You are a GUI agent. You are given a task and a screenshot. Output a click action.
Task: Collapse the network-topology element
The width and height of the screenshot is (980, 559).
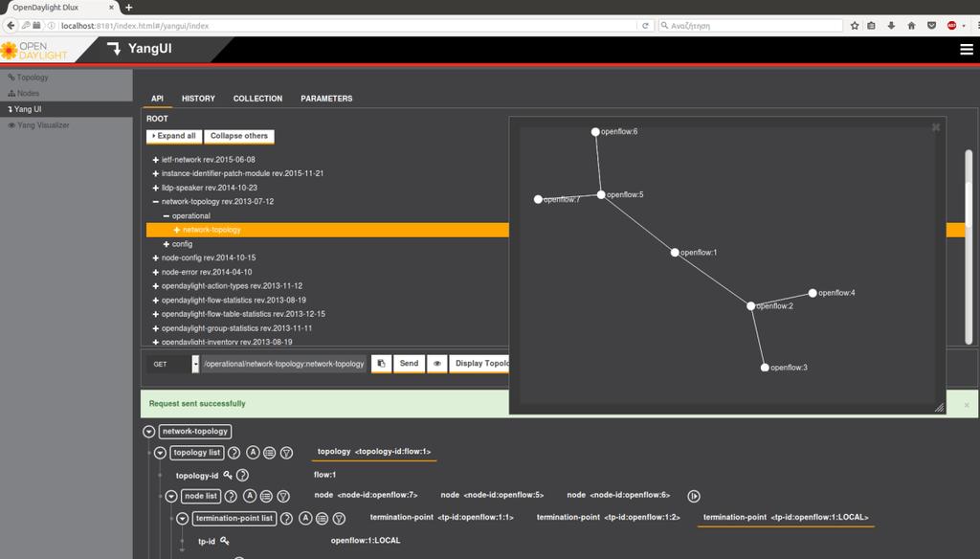coord(148,432)
